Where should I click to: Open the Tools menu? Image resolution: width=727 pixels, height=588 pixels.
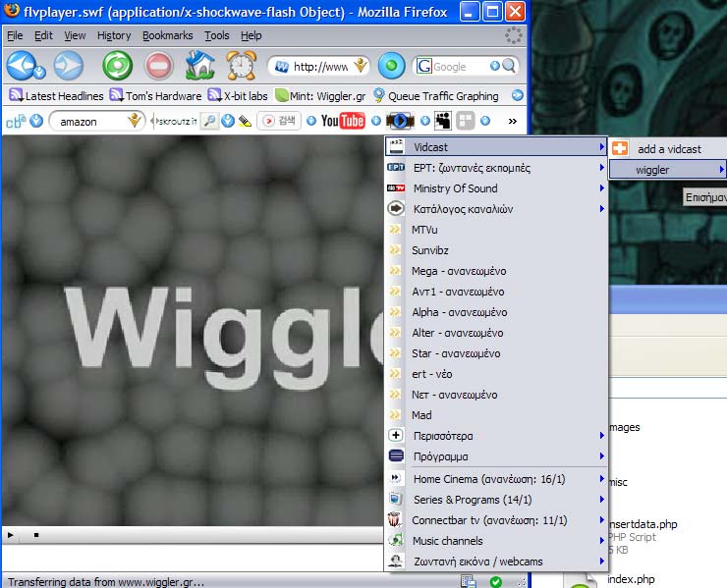pos(217,35)
